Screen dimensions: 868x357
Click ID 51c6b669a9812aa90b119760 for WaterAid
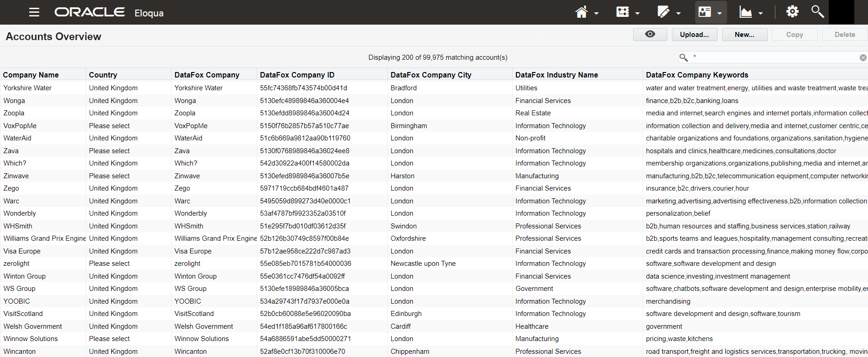(x=305, y=138)
